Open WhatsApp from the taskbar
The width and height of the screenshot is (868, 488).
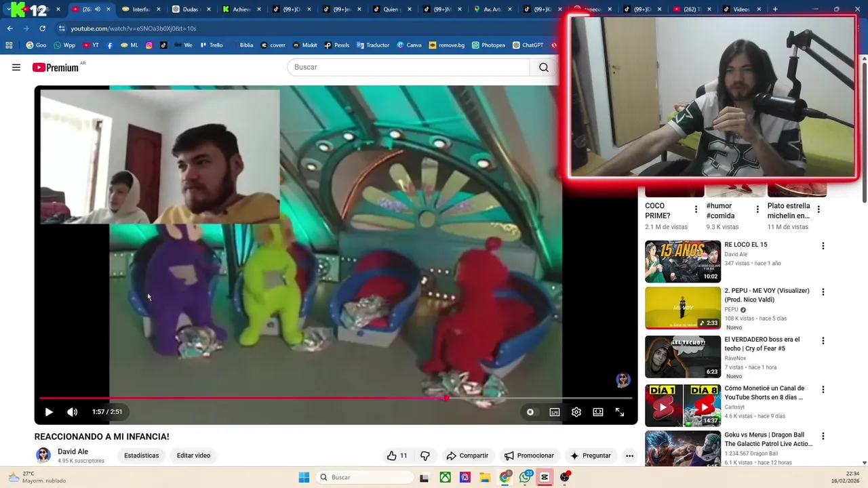pos(525,477)
